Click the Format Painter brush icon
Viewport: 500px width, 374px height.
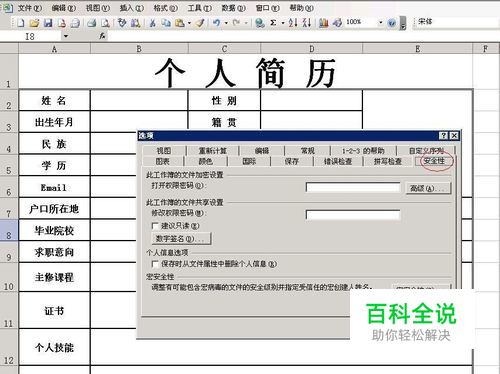pos(200,23)
